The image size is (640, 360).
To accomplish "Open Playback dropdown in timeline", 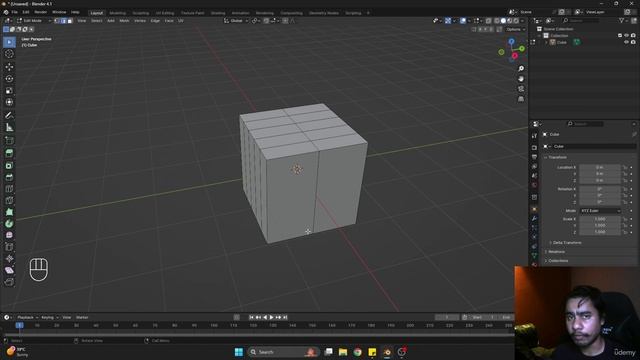I will click(x=27, y=317).
